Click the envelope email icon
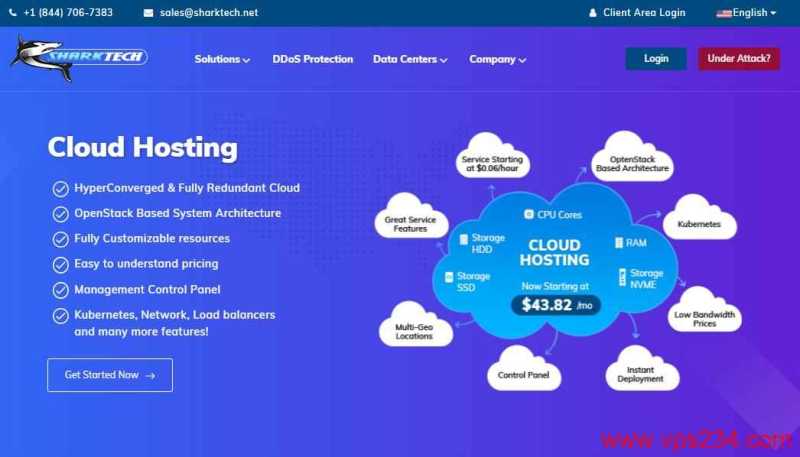 click(x=148, y=13)
